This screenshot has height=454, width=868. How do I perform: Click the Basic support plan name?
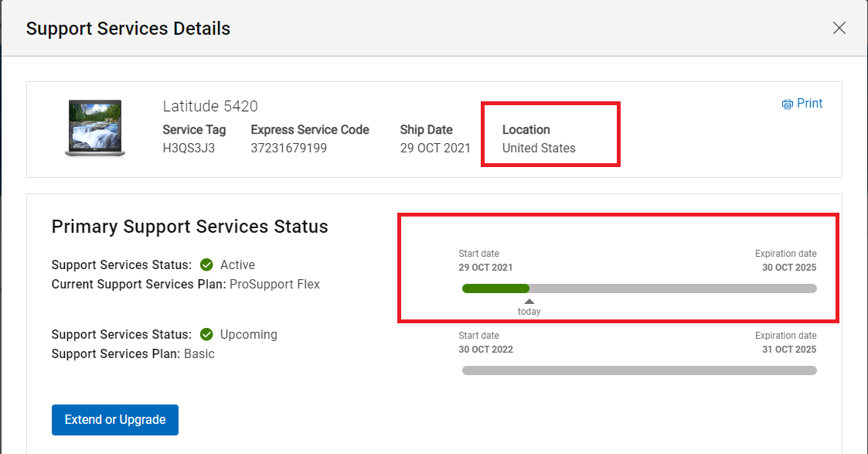[199, 353]
